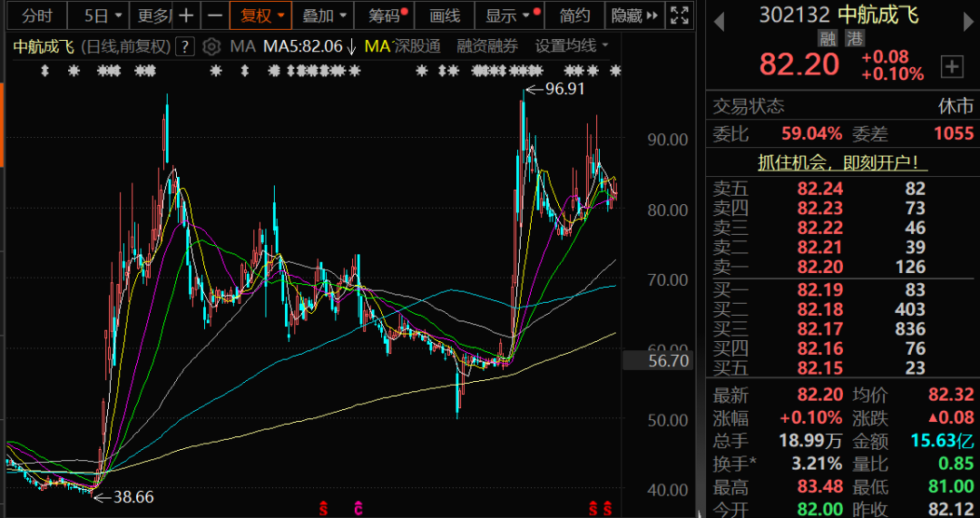Click the 融 margin trading tag
980x518 pixels.
[x=827, y=38]
